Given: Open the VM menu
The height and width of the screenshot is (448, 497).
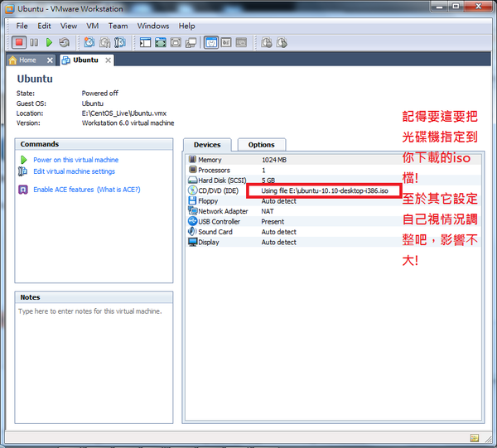Looking at the screenshot, I should (x=93, y=26).
